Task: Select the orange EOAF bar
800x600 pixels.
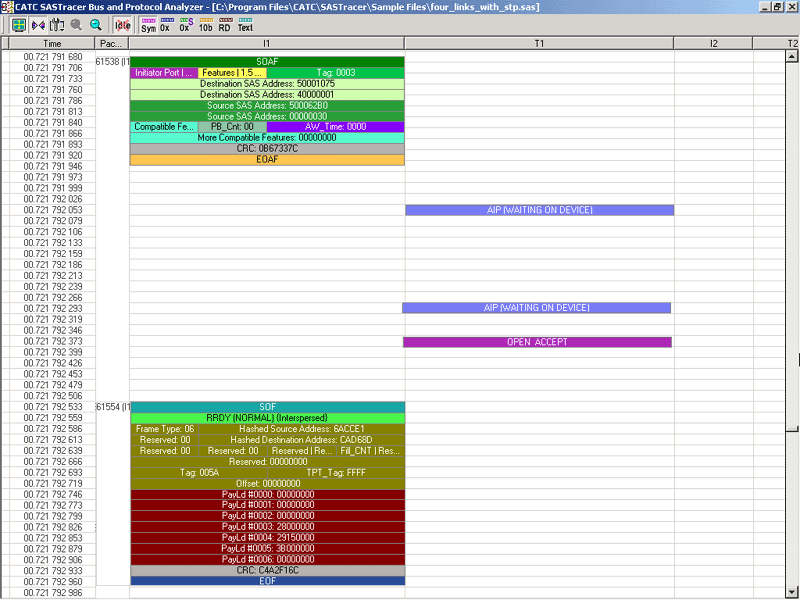Action: point(267,160)
